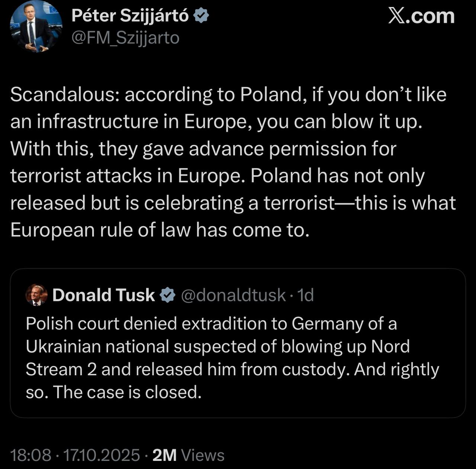Screen dimensions: 476x469
Task: Click the "1d" timestamp on the quoted tweet
Action: click(306, 295)
